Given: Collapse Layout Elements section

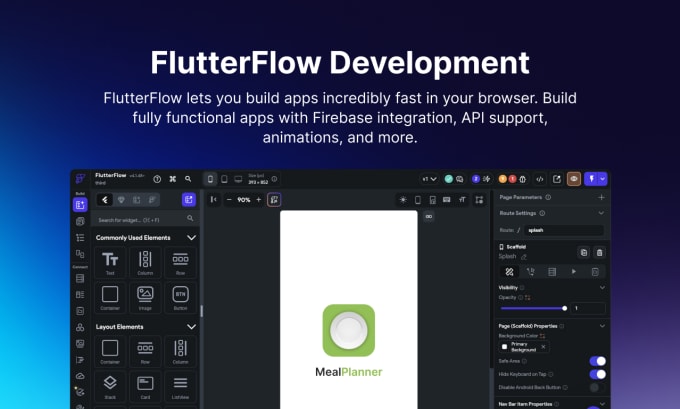Looking at the screenshot, I should 191,327.
